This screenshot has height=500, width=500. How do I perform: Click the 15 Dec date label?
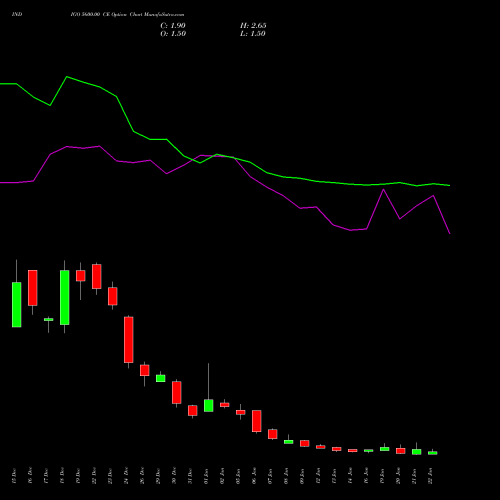click(x=14, y=476)
